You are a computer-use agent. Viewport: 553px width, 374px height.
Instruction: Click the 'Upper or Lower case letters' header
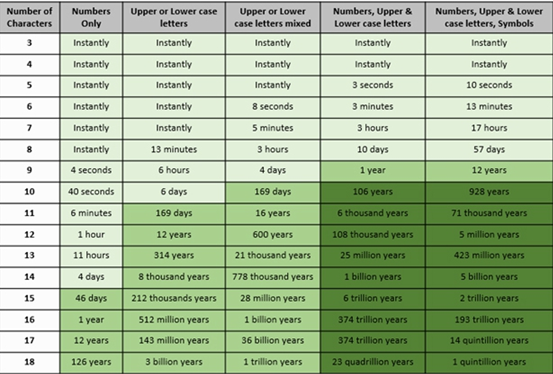click(174, 17)
